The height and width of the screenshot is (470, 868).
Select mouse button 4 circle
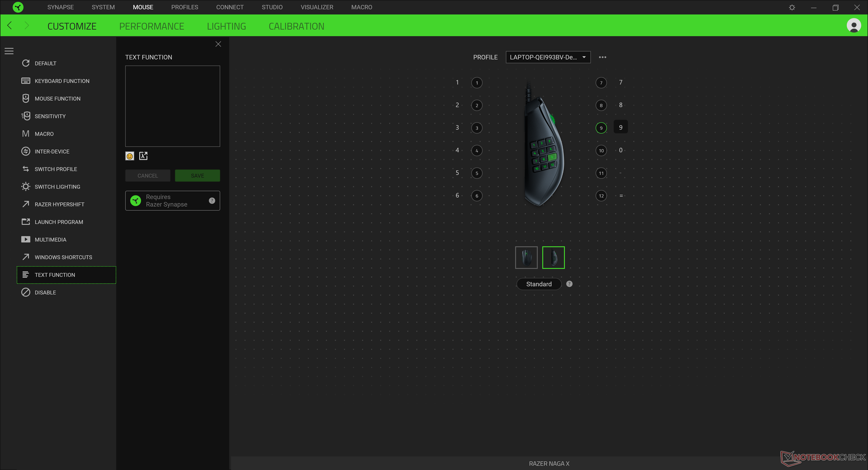476,150
